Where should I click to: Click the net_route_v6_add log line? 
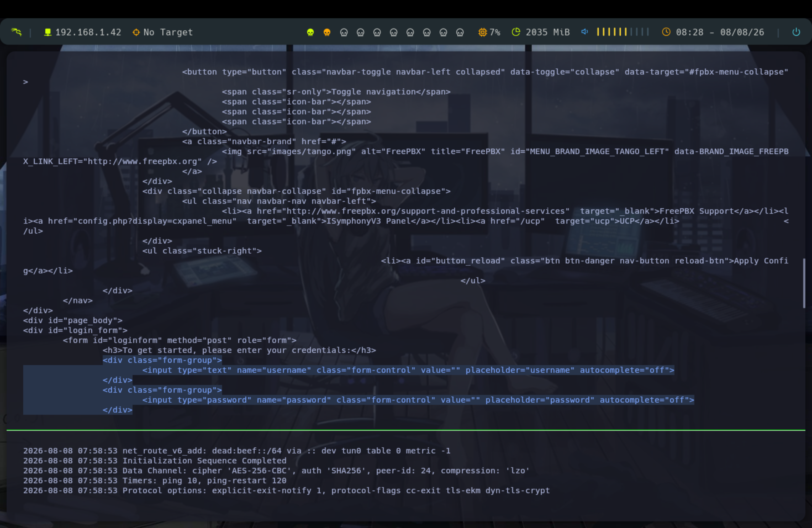click(x=237, y=451)
